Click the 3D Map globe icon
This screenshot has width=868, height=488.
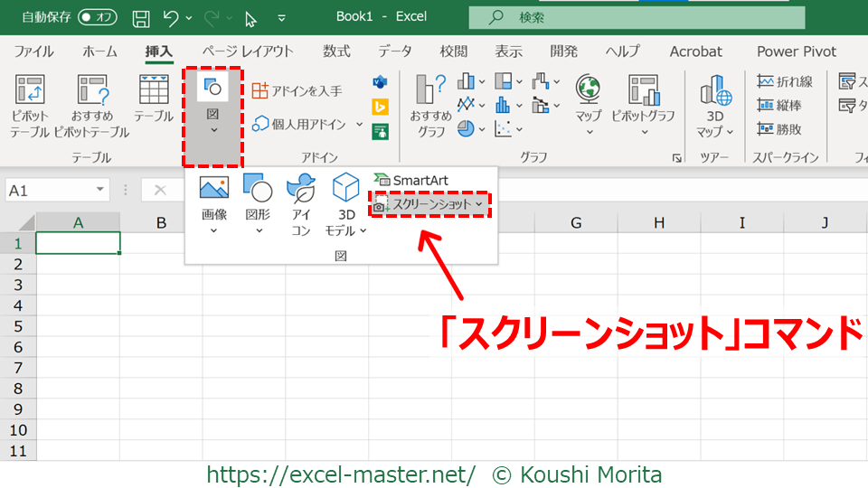click(x=715, y=90)
